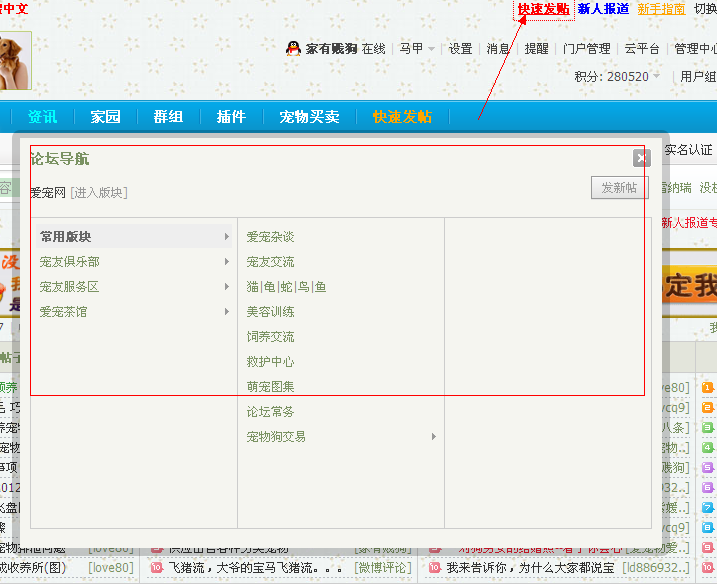The width and height of the screenshot is (717, 584).
Task: Click the 爱宠网 text in the dialog
Action: (x=48, y=193)
